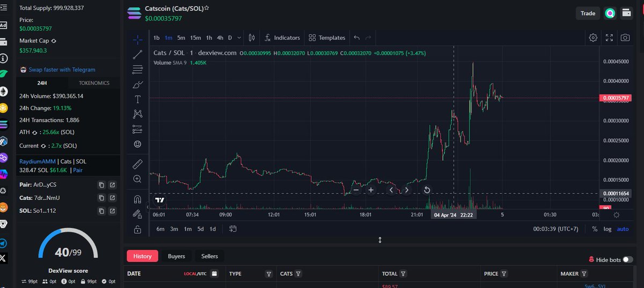The height and width of the screenshot is (288, 644).
Task: Open the prediction and measurement tools
Action: (137, 129)
